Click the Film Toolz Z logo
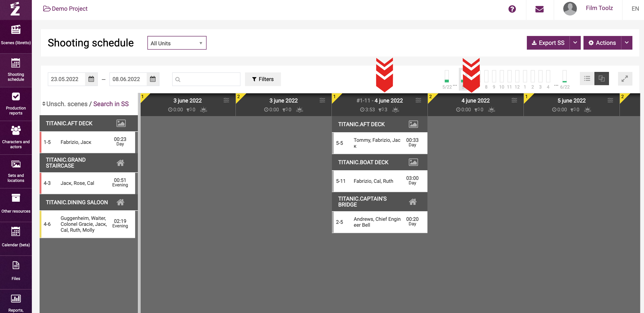The width and height of the screenshot is (644, 313). click(x=15, y=9)
